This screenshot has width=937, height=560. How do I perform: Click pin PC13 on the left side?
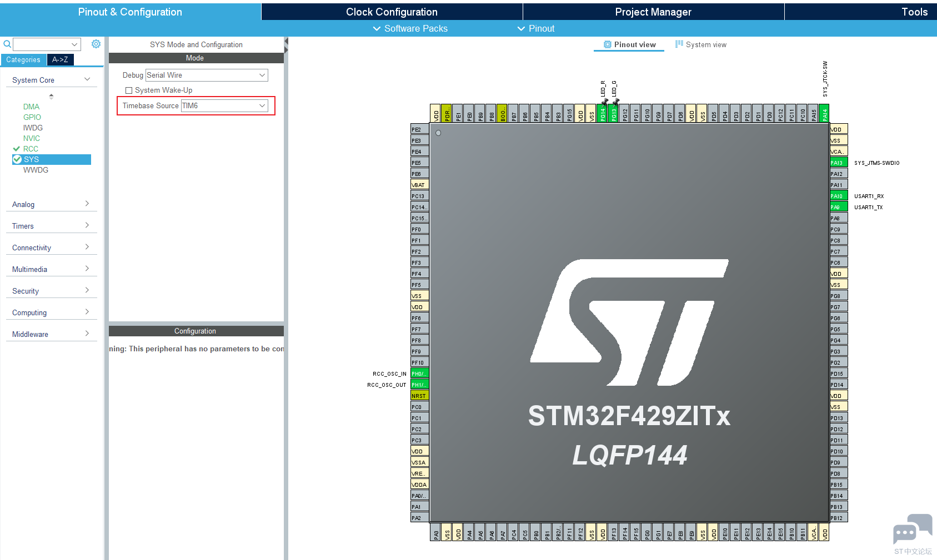419,196
